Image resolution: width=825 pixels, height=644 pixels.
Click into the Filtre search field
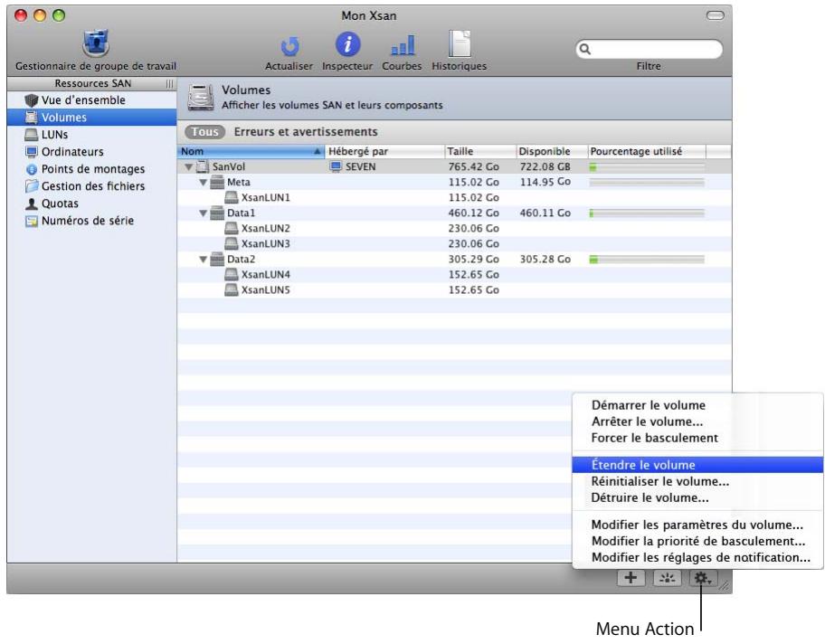click(650, 50)
